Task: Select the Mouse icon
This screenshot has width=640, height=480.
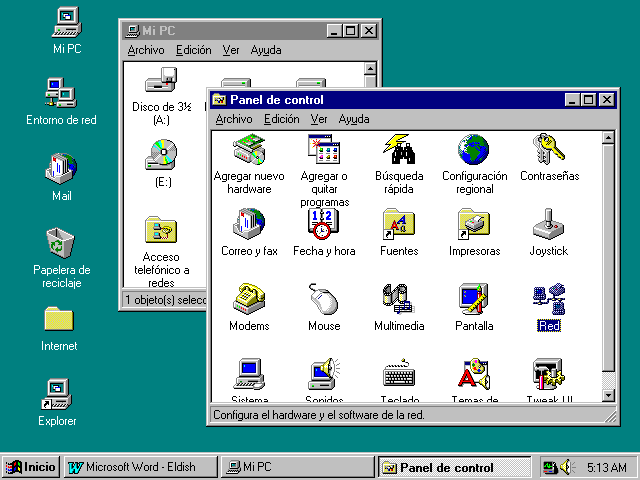Action: click(324, 299)
